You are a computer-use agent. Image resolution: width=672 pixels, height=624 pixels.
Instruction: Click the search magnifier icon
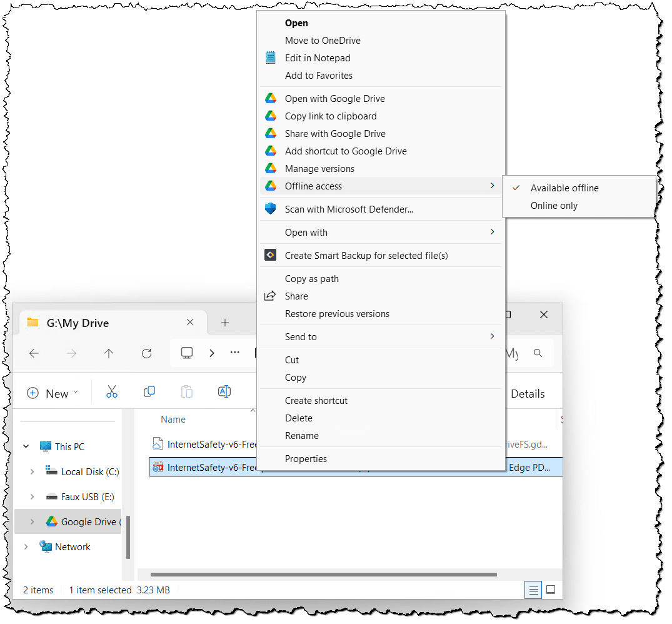click(538, 353)
